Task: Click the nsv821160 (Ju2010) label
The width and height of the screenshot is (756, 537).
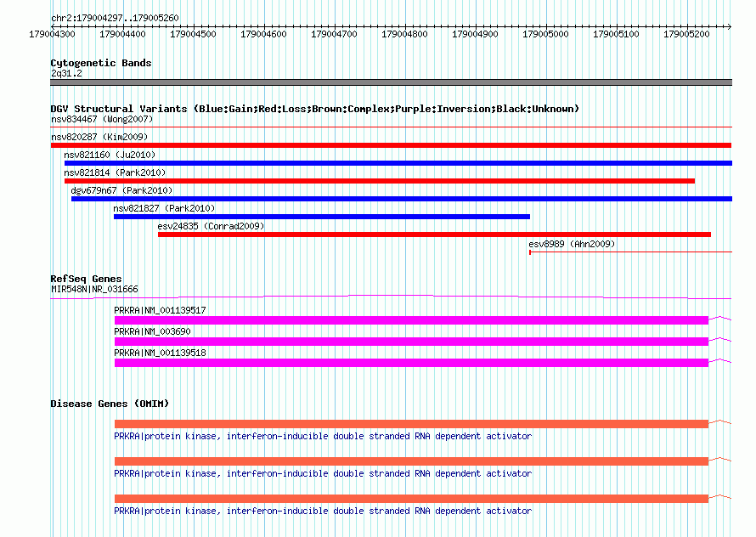Action: click(x=110, y=155)
